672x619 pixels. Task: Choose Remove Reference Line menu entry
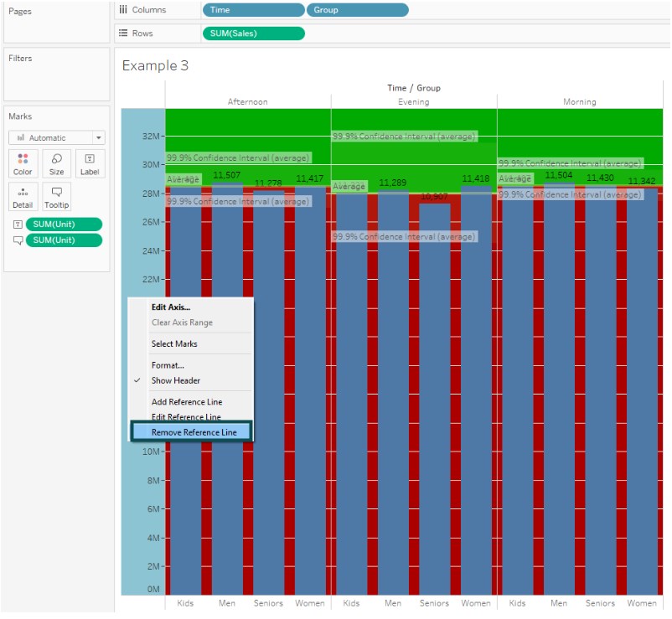coord(191,432)
